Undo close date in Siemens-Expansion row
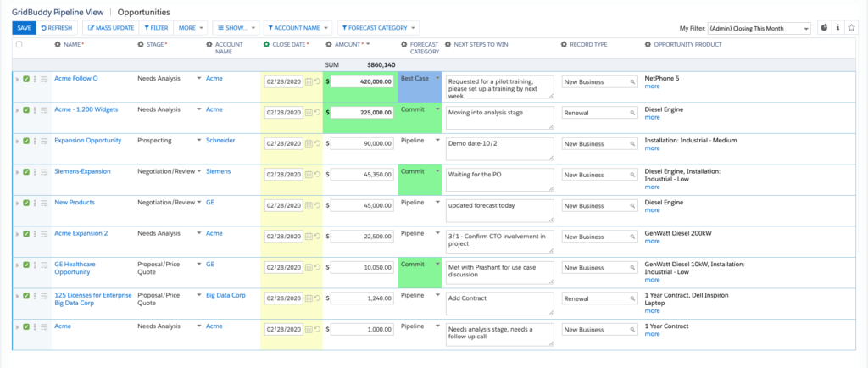The width and height of the screenshot is (868, 368). tap(317, 175)
